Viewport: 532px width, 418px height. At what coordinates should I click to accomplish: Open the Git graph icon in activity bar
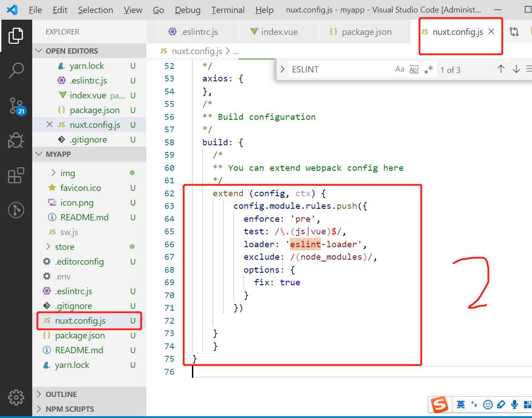pos(16,210)
